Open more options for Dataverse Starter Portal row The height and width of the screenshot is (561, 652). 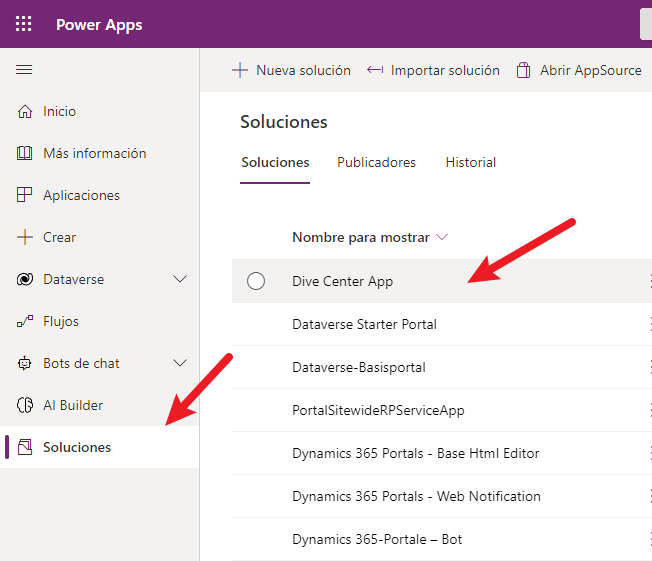coord(650,324)
